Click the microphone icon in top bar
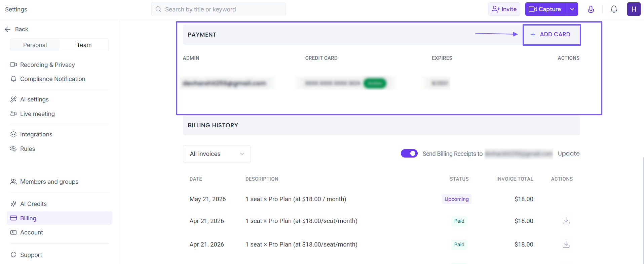 [591, 9]
